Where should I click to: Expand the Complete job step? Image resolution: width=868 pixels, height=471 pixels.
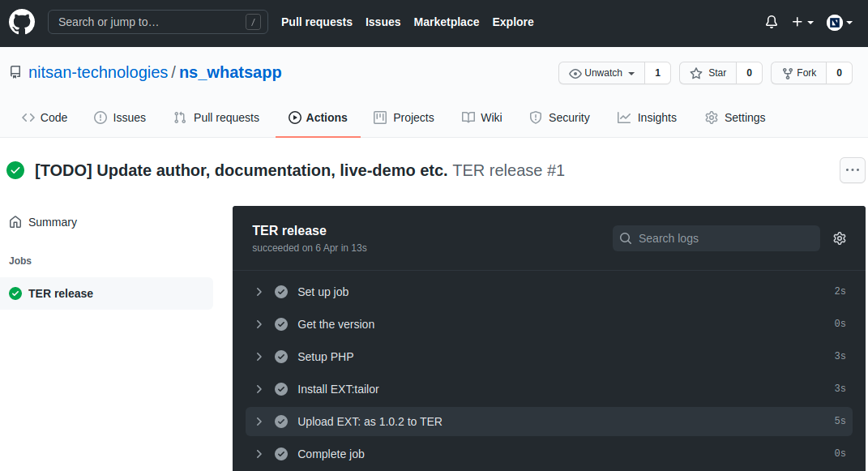coord(259,454)
